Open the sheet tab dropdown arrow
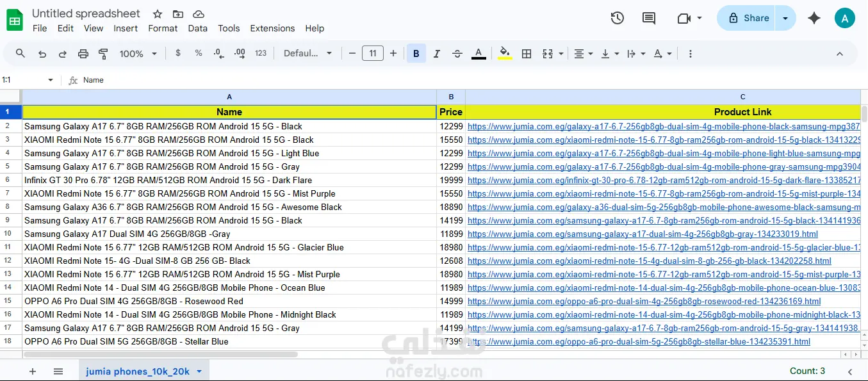This screenshot has height=381, width=868. click(199, 371)
